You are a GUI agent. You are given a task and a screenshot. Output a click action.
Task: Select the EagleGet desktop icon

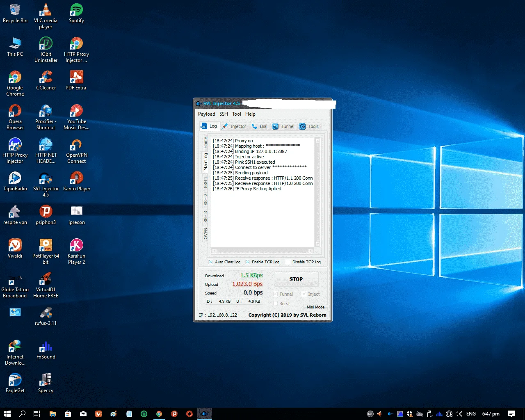tap(15, 383)
